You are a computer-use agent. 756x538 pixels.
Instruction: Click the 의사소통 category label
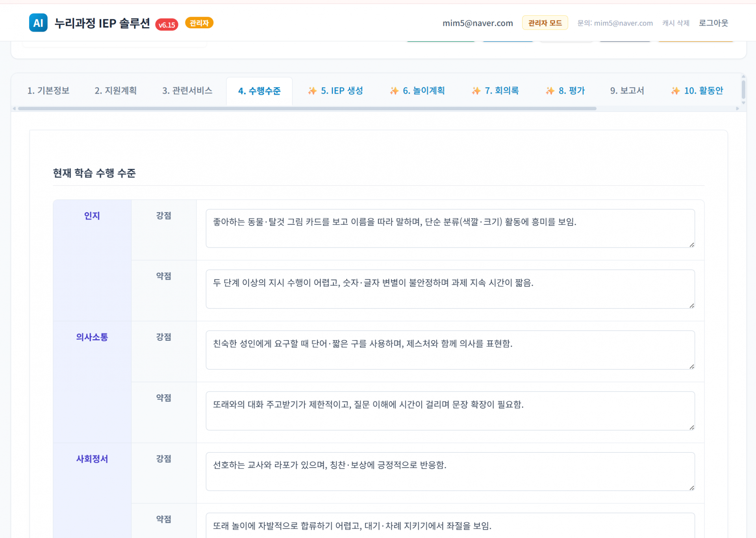click(92, 337)
